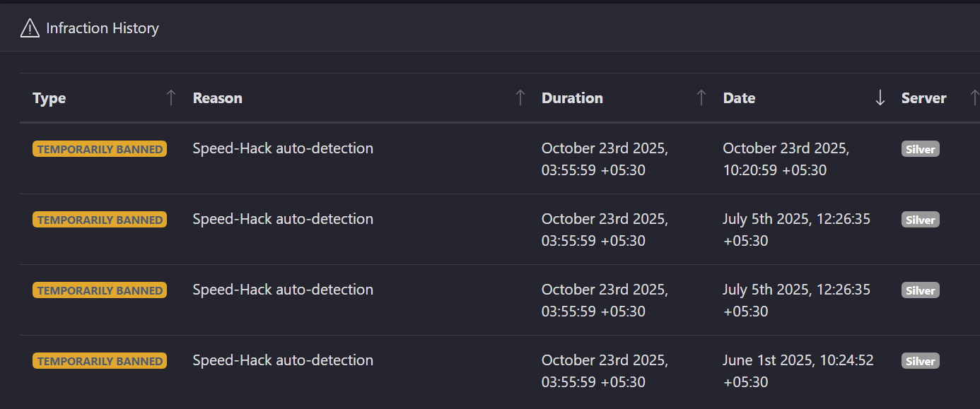Click Temporarily Banned badge for June 1st infraction
This screenshot has width=980, height=409.
[x=100, y=361]
